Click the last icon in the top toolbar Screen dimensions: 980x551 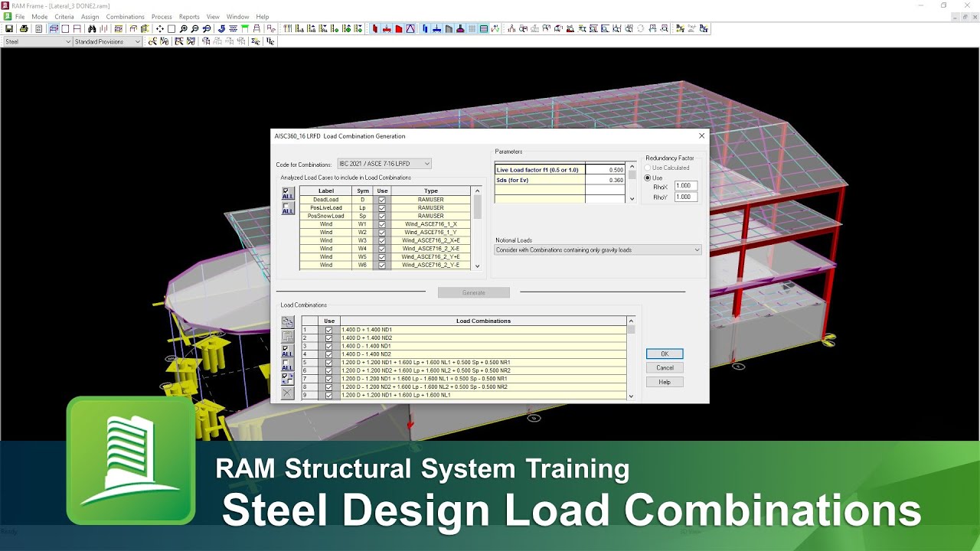pos(704,28)
